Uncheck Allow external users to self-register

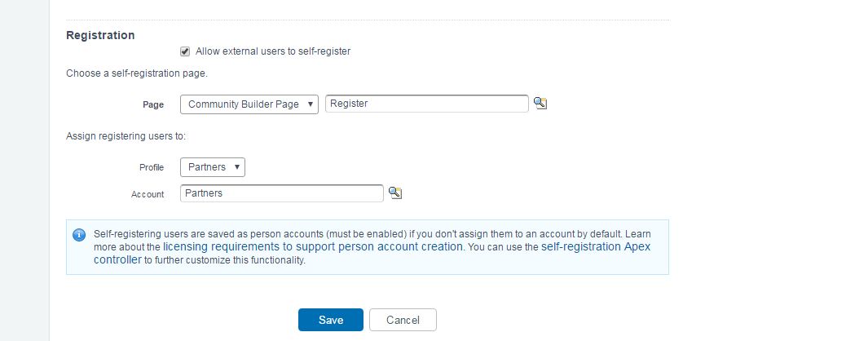pos(185,51)
